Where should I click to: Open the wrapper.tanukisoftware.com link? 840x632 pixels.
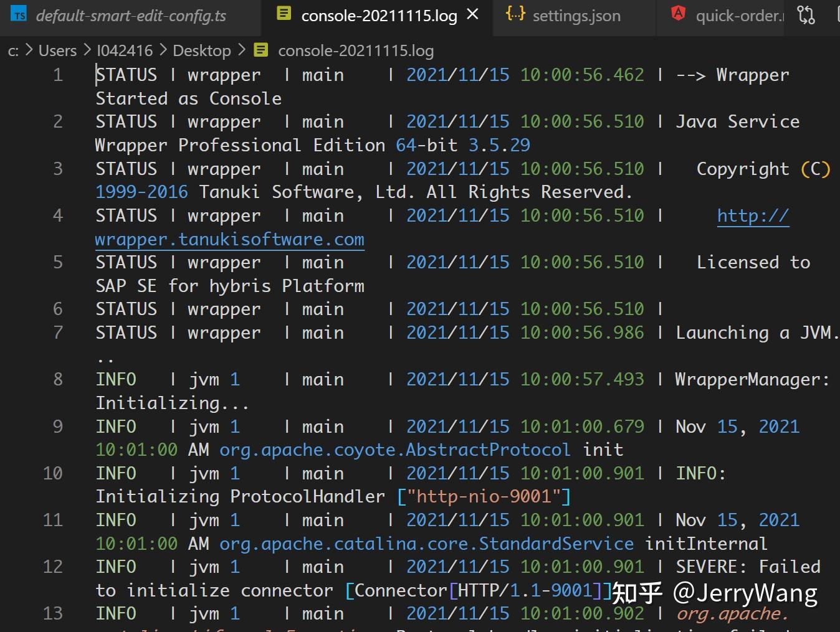click(229, 239)
